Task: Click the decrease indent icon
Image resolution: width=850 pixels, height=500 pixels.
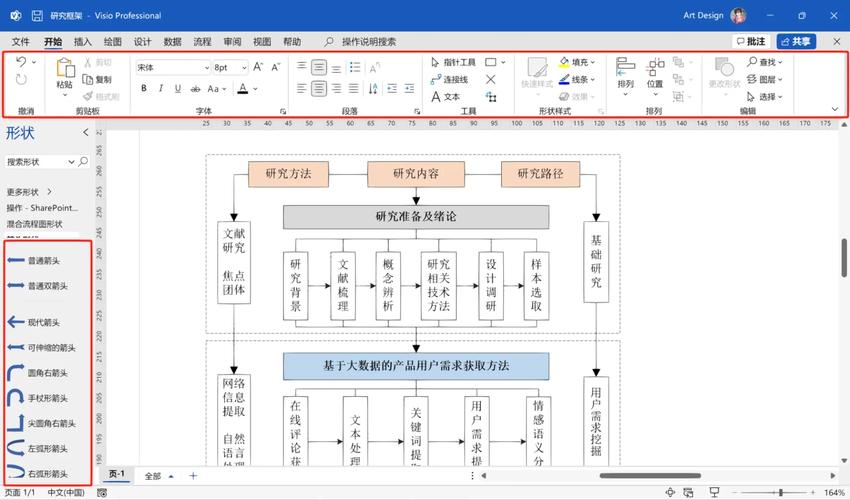Action: click(392, 88)
